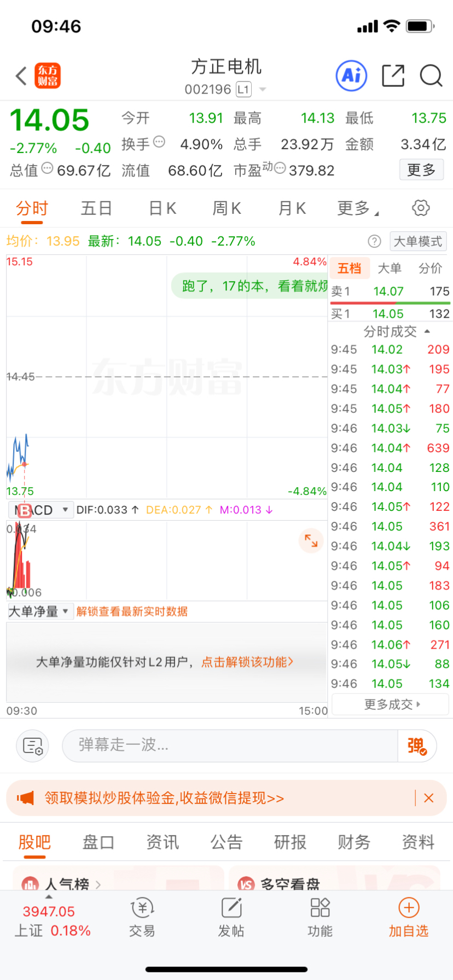Viewport: 453px width, 980px height.
Task: Tap the 14.06 trade row
Action: [x=390, y=645]
